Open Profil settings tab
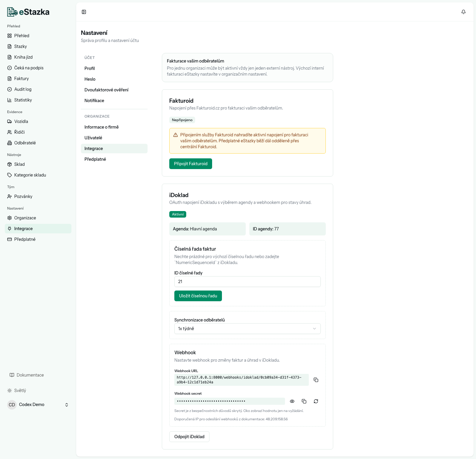Screen dimensions: 476x459 [114, 68]
